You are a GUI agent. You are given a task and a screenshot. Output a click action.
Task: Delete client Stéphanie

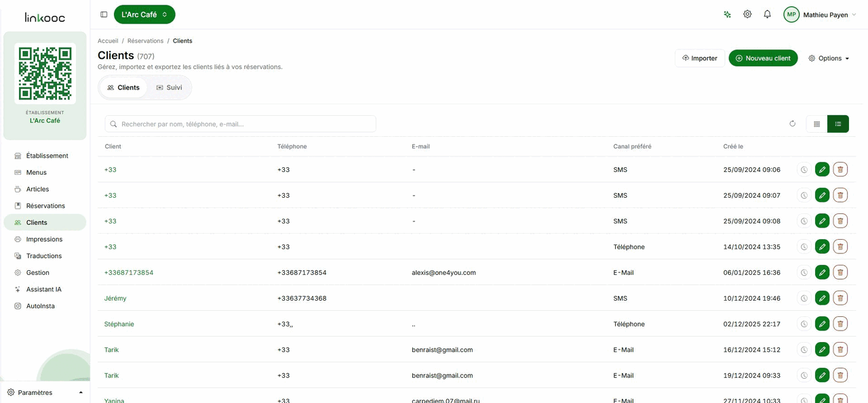[840, 324]
